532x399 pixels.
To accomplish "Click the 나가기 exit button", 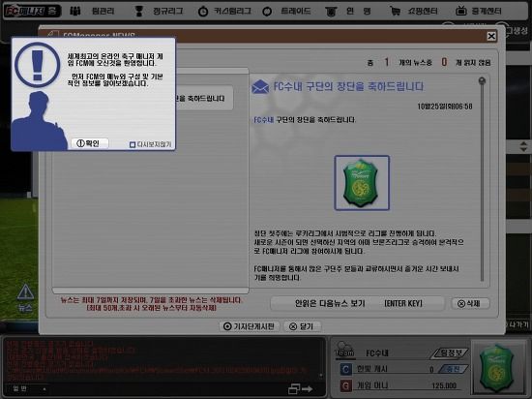I will [518, 324].
